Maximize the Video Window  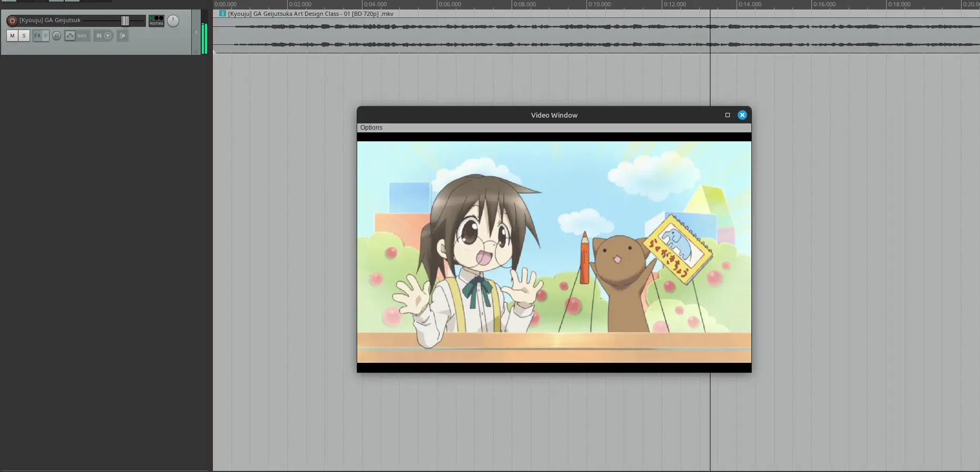(728, 115)
